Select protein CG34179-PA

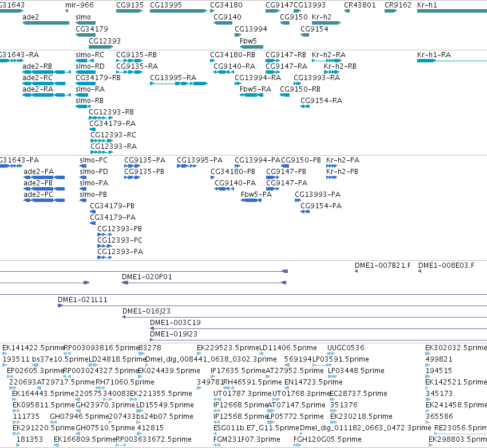coord(113,217)
